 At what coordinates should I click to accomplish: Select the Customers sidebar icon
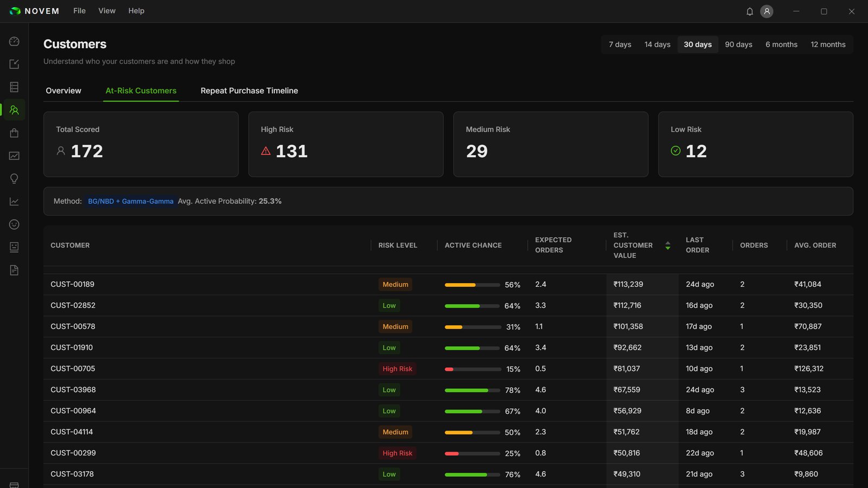(x=14, y=110)
